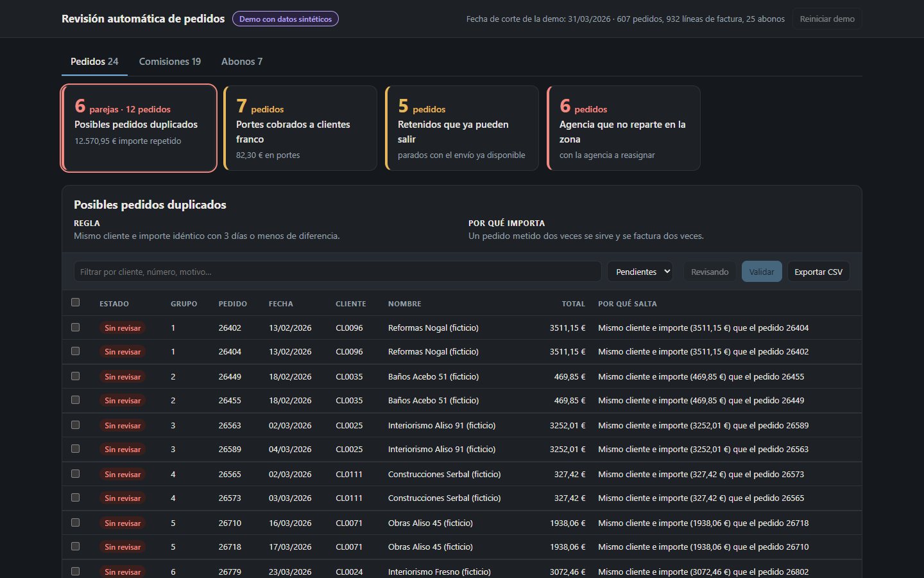Viewport: 924px width, 578px height.
Task: Click the POR QUÉ SALTA column header
Action: click(628, 304)
